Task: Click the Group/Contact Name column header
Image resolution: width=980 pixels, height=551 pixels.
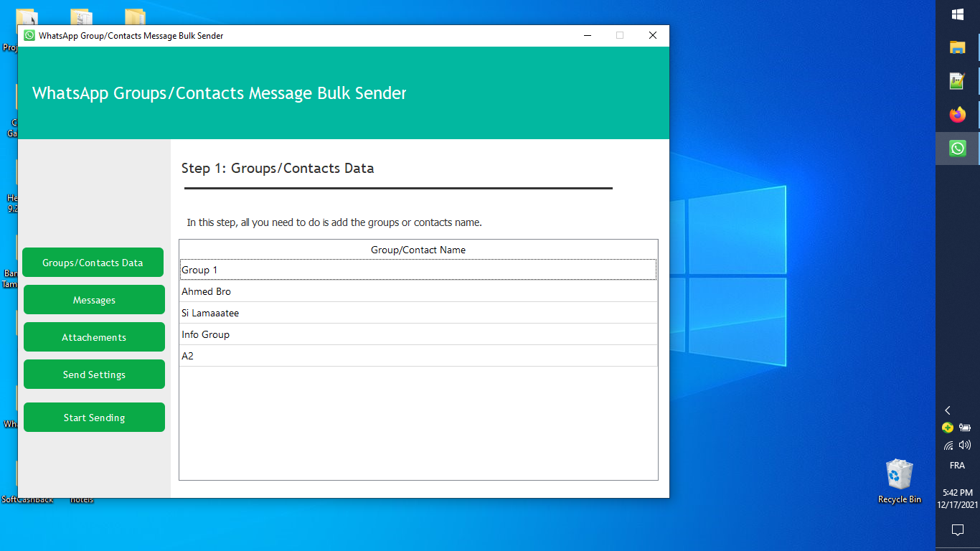Action: (x=418, y=250)
